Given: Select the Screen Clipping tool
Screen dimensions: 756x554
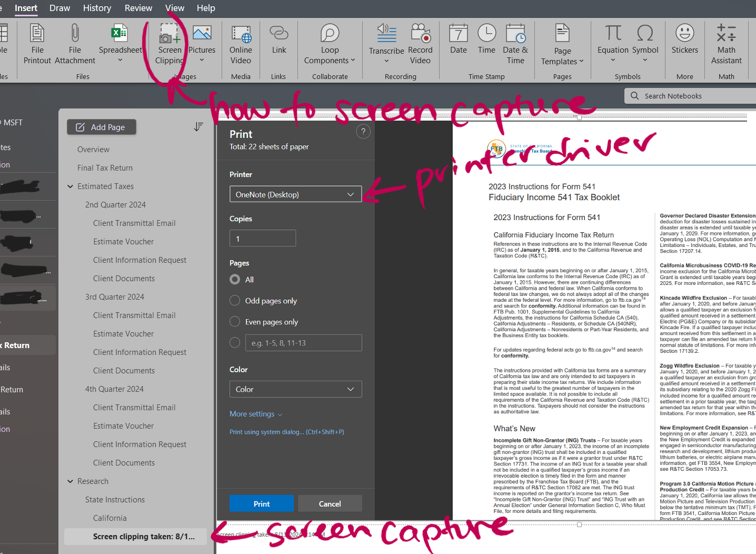Looking at the screenshot, I should click(170, 45).
